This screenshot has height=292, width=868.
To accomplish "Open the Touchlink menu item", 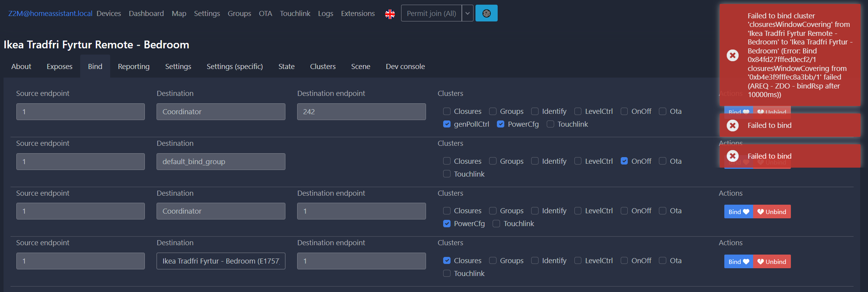I will 295,13.
